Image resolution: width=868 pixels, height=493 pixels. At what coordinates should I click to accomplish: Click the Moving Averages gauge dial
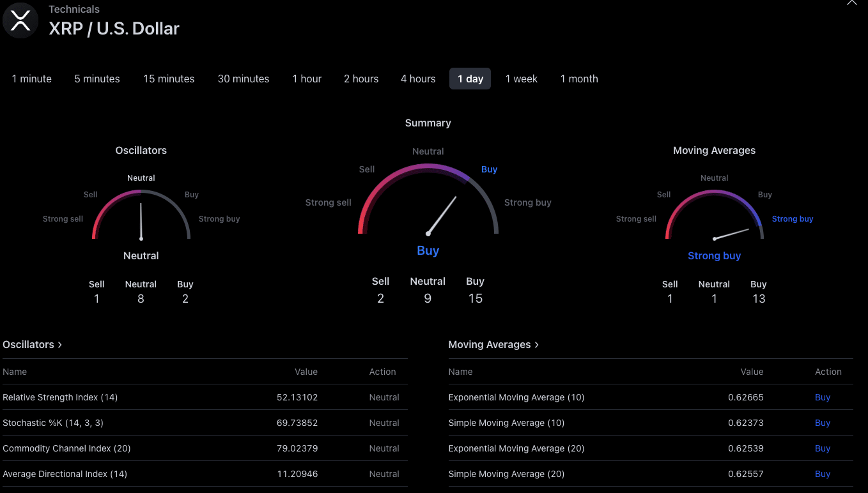point(715,215)
